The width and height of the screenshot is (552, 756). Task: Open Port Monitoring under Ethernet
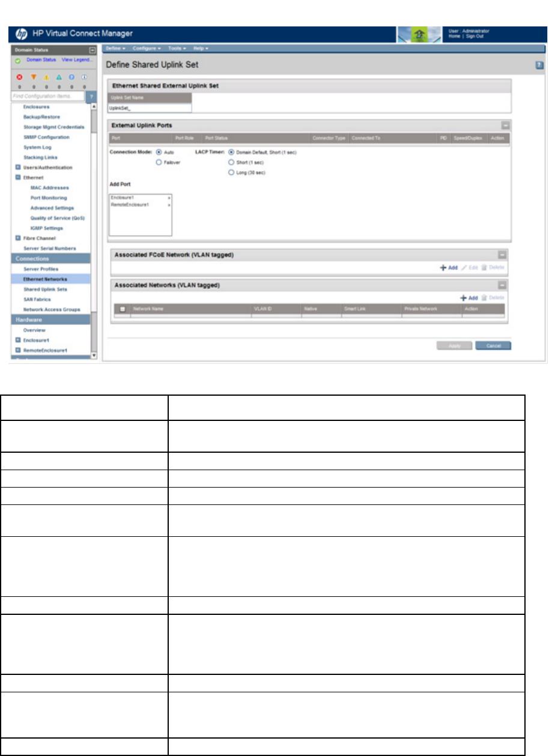[48, 198]
